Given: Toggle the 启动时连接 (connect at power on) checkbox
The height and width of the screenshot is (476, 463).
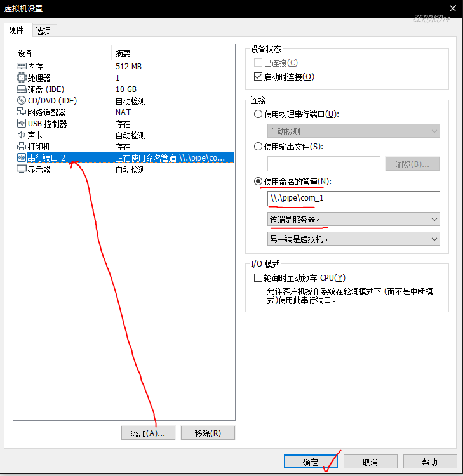Looking at the screenshot, I should [x=258, y=77].
